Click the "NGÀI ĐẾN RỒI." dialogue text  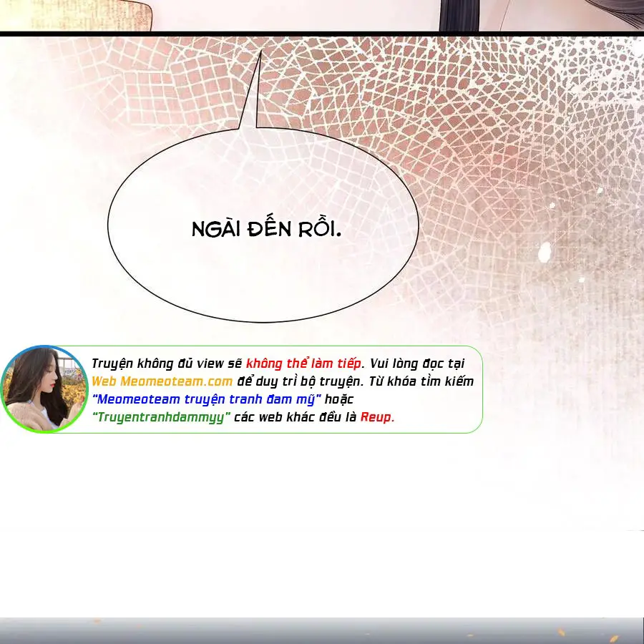(266, 229)
